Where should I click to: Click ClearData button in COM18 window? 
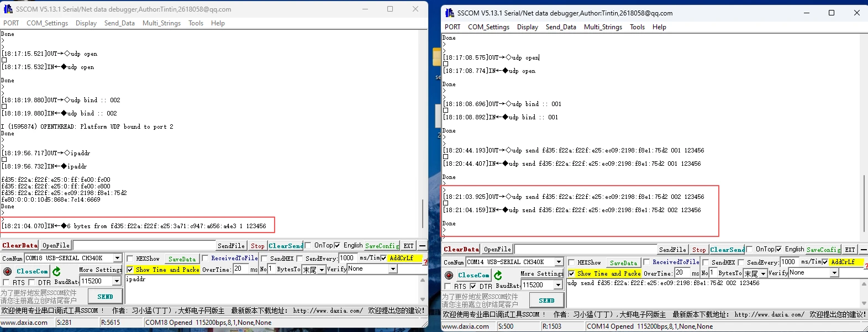[x=19, y=245]
